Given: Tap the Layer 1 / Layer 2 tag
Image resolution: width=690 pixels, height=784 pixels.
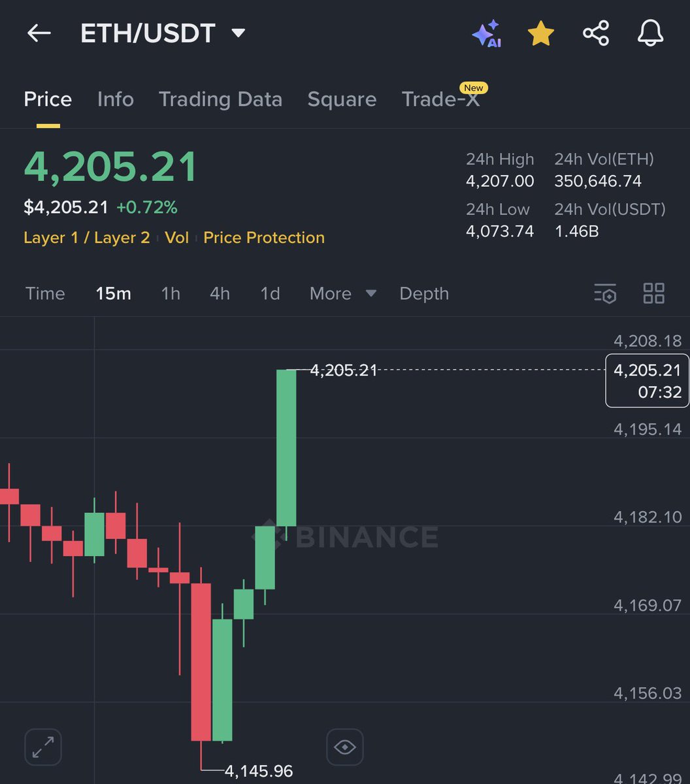Looking at the screenshot, I should [87, 238].
